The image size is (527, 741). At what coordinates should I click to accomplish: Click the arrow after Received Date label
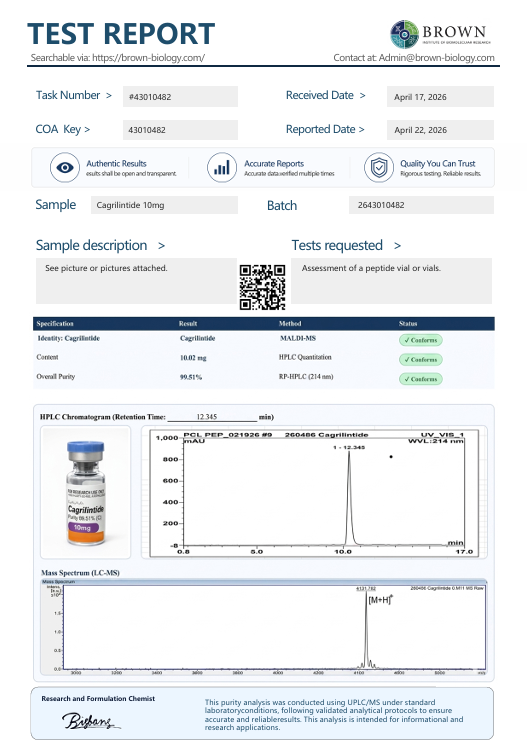point(363,95)
